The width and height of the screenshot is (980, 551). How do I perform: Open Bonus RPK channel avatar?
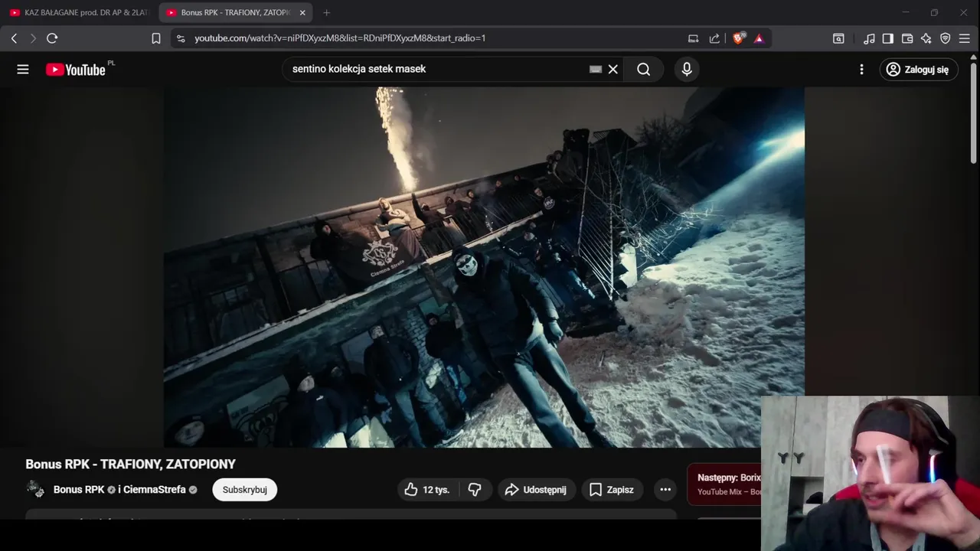click(x=35, y=490)
